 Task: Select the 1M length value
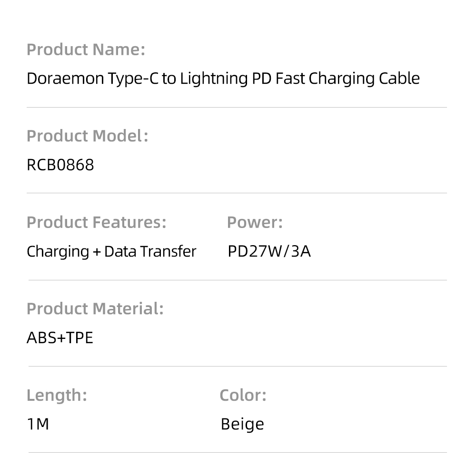38,424
